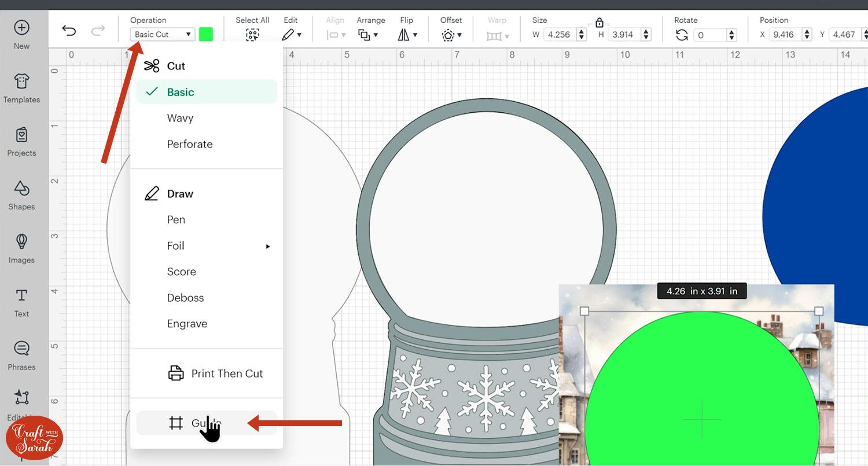Open the Phrases panel
Screen dimensions: 868x466
tap(21, 356)
